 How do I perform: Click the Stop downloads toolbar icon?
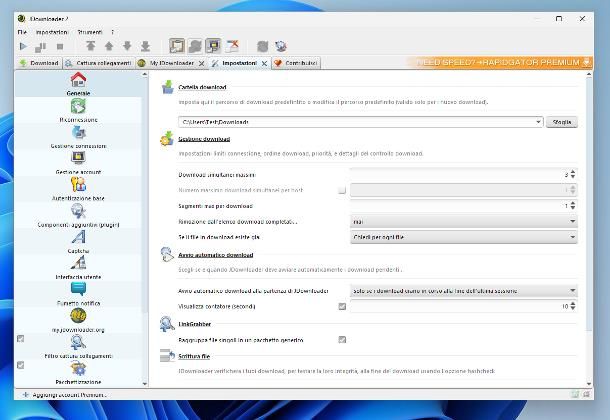pos(59,46)
